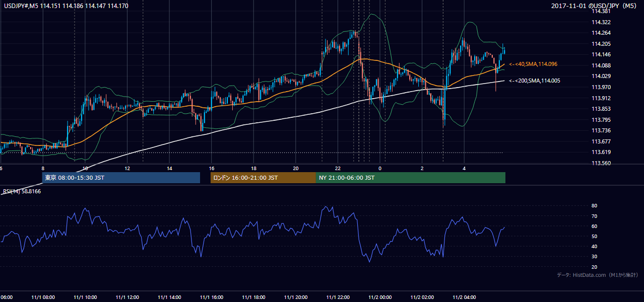Click the 11/1 20:00 bottom time label
The height and width of the screenshot is (302, 644).
296,297
